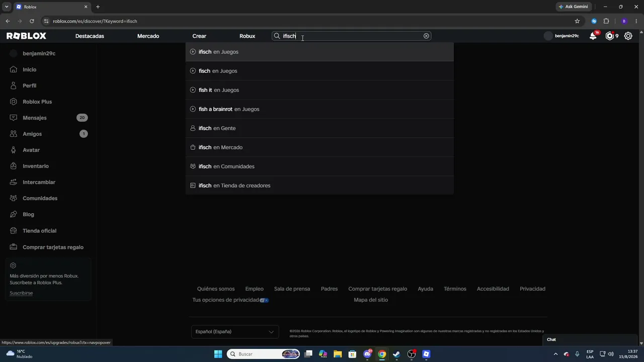Click the Perfil person icon in sidebar

tap(14, 85)
